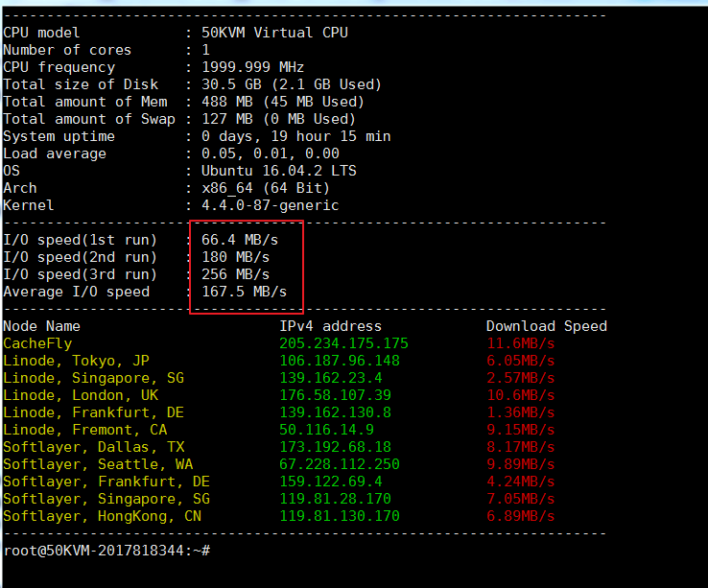The height and width of the screenshot is (588, 708).
Task: Click the Average I/O speed label
Action: click(77, 292)
